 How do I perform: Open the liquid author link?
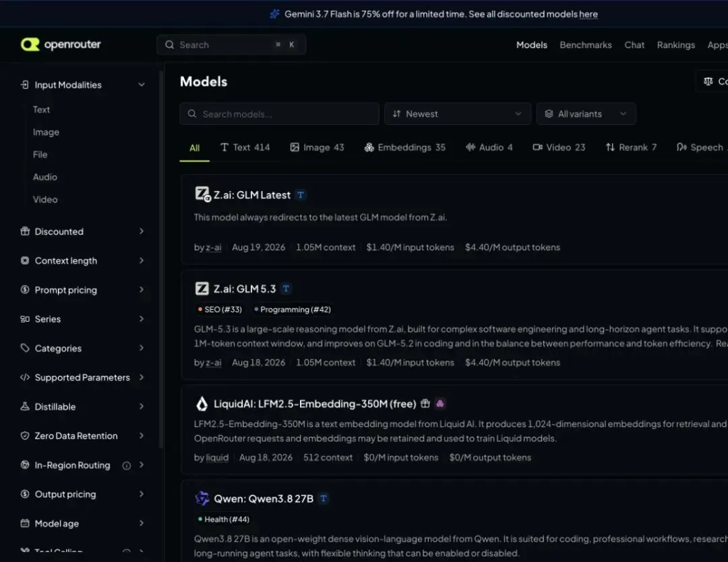point(217,457)
